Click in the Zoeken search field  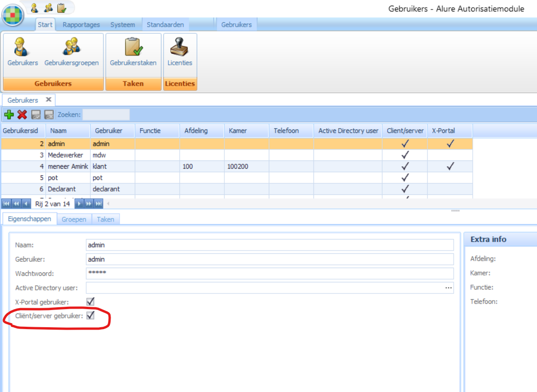106,114
